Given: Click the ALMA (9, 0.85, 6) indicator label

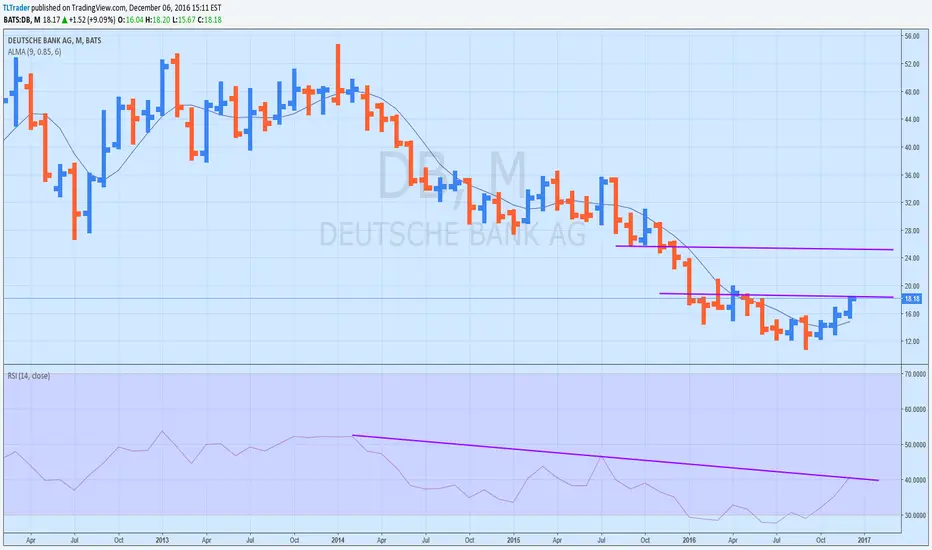Looking at the screenshot, I should [34, 52].
